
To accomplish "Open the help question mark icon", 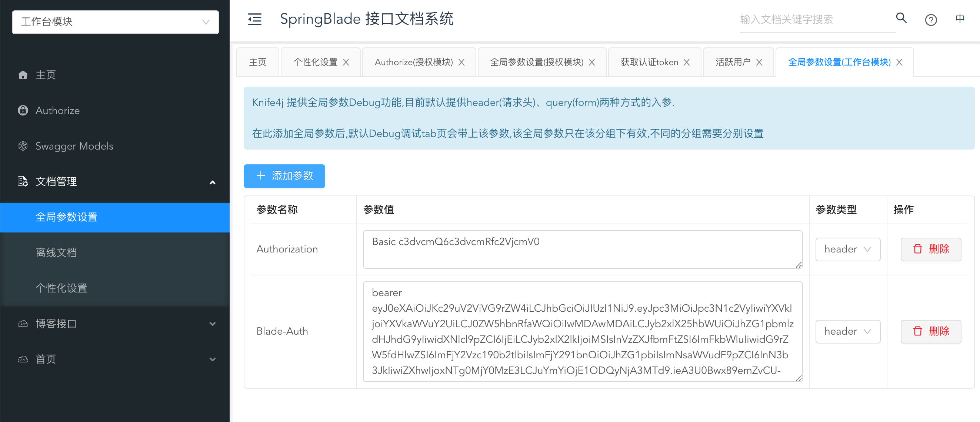I will point(930,19).
